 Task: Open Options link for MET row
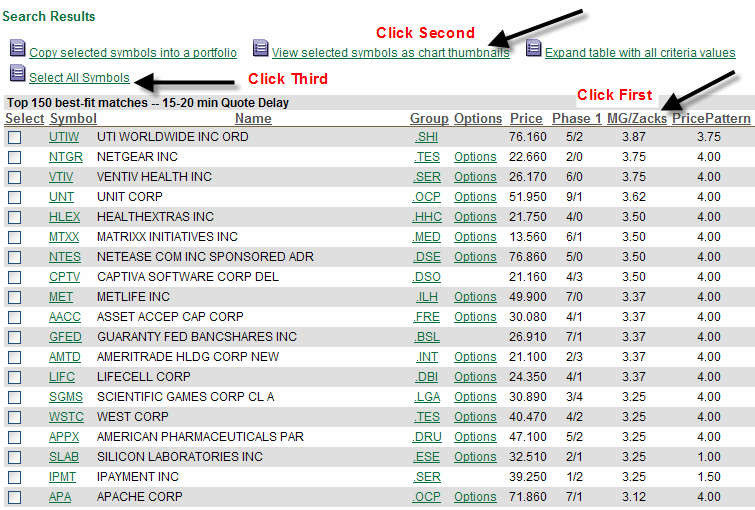tap(475, 297)
